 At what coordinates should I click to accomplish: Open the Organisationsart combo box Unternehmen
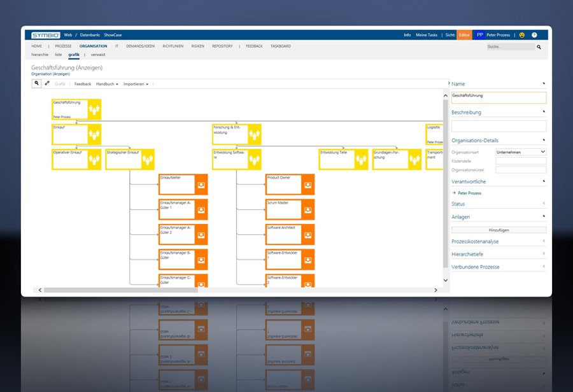[521, 152]
